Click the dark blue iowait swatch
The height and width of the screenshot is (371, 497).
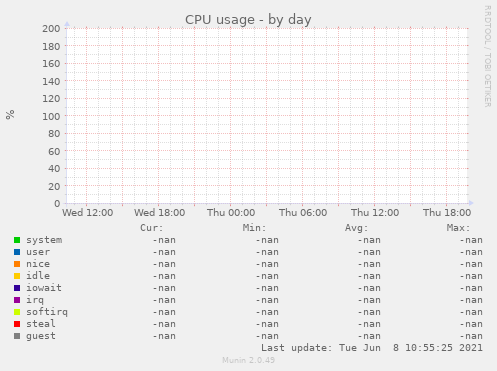coord(17,288)
